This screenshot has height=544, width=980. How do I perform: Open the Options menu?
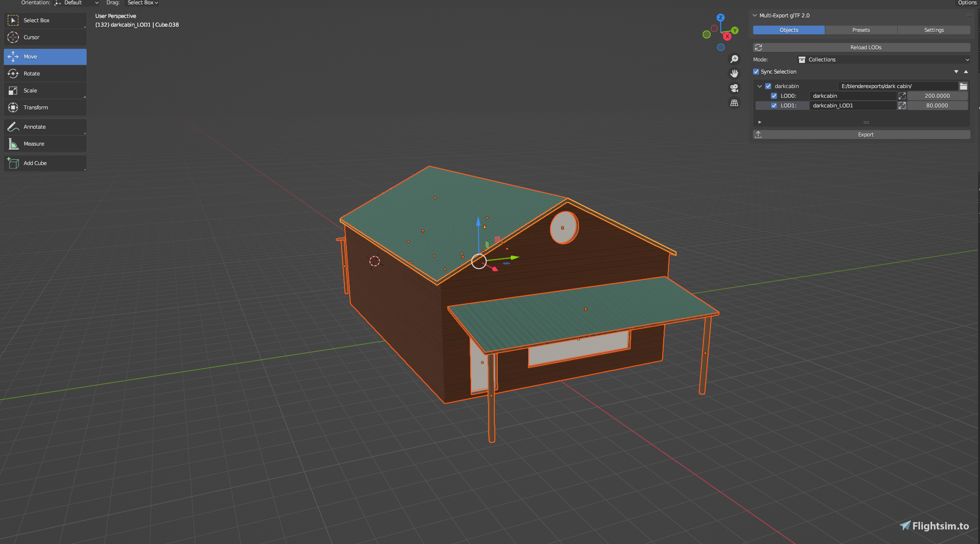[967, 3]
